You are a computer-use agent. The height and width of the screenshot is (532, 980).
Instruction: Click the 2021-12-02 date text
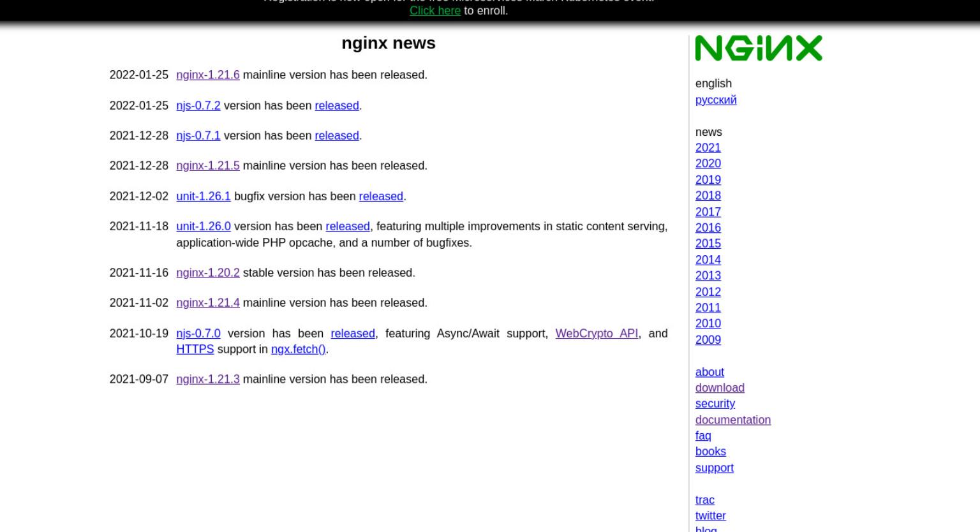(139, 196)
